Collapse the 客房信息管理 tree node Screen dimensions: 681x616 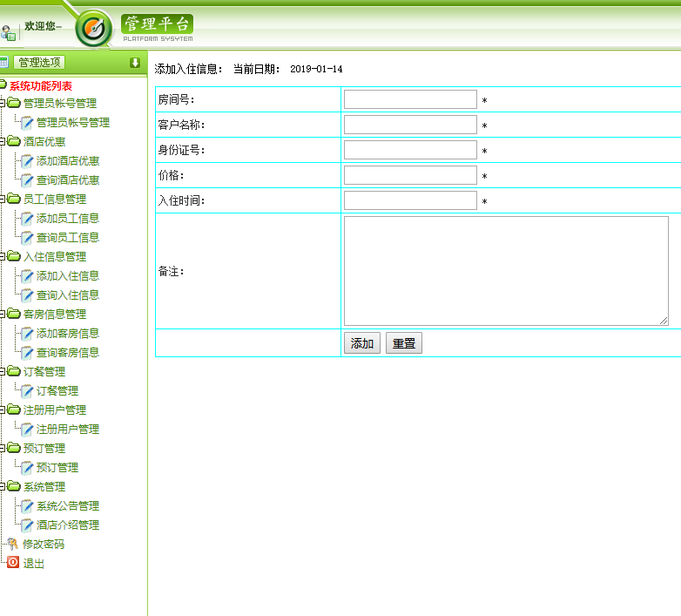[x=2, y=314]
